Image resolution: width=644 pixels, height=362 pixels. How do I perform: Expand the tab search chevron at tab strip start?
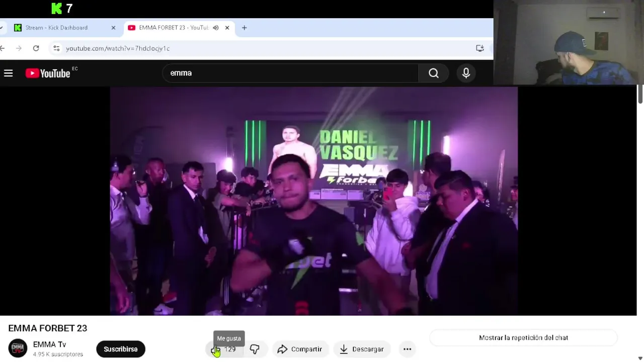[2, 28]
